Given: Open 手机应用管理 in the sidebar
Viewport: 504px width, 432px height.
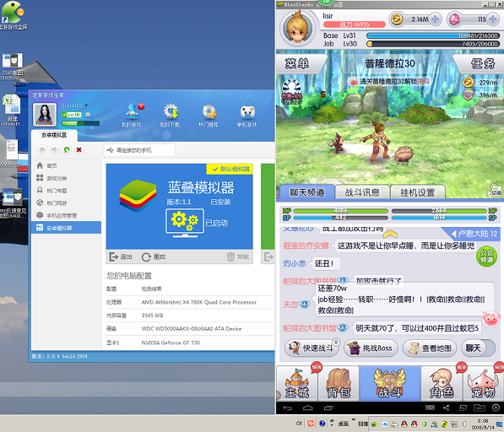Looking at the screenshot, I should tap(66, 215).
